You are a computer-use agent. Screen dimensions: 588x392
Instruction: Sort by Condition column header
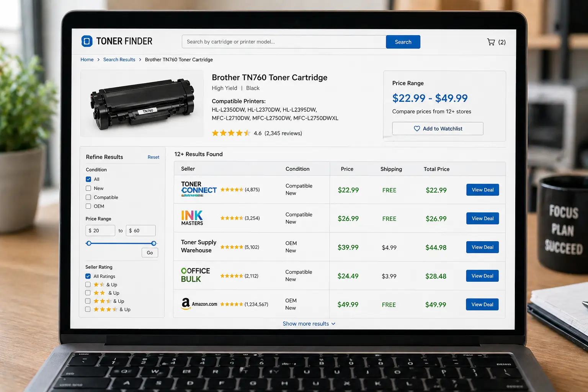(x=297, y=169)
